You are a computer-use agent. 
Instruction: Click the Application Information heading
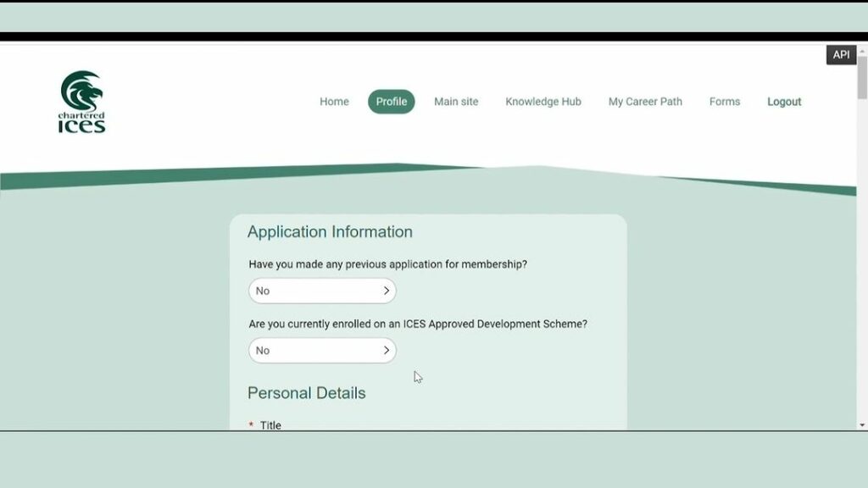click(x=330, y=232)
